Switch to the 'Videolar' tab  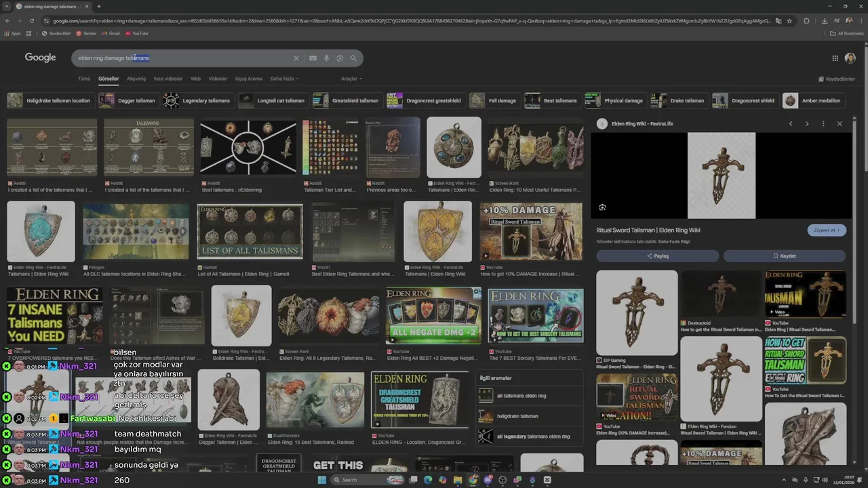[x=218, y=79]
